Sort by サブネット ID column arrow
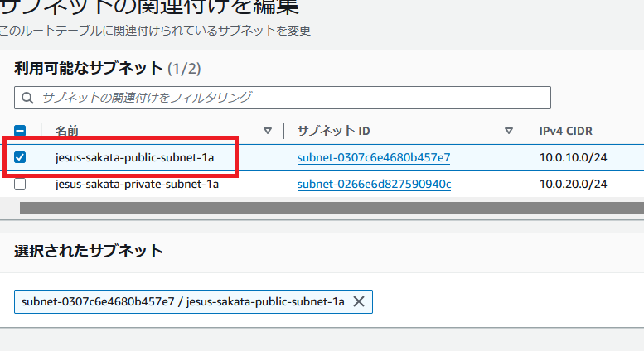The width and height of the screenshot is (644, 351). [x=508, y=131]
